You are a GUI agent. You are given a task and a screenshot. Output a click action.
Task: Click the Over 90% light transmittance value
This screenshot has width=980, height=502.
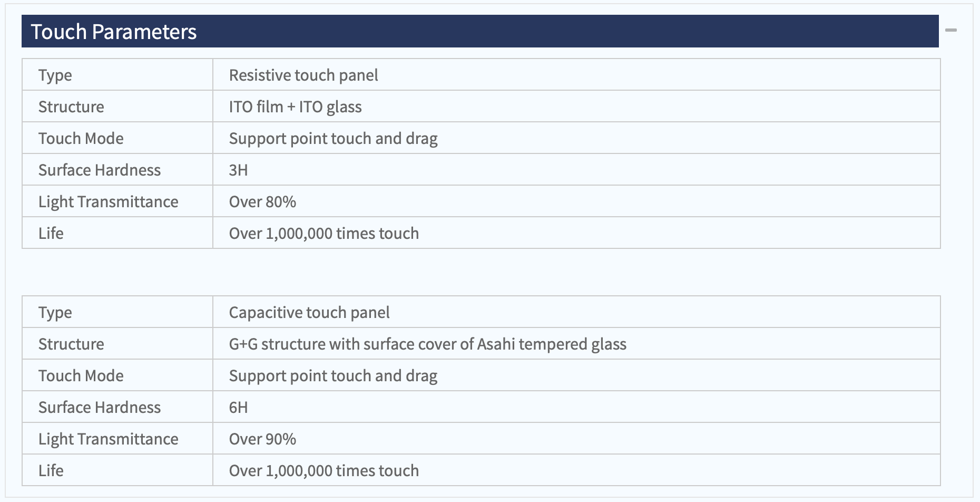[262, 439]
